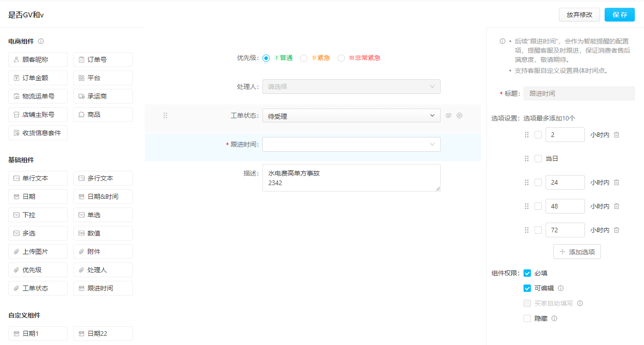644x345 pixels.
Task: Open the 跟进时间 dropdown
Action: [351, 144]
